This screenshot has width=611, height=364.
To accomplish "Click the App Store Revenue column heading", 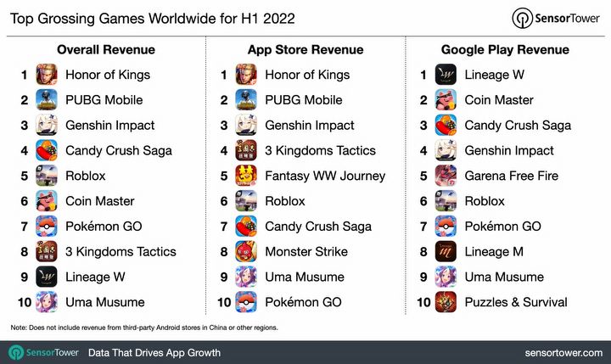I will [305, 50].
